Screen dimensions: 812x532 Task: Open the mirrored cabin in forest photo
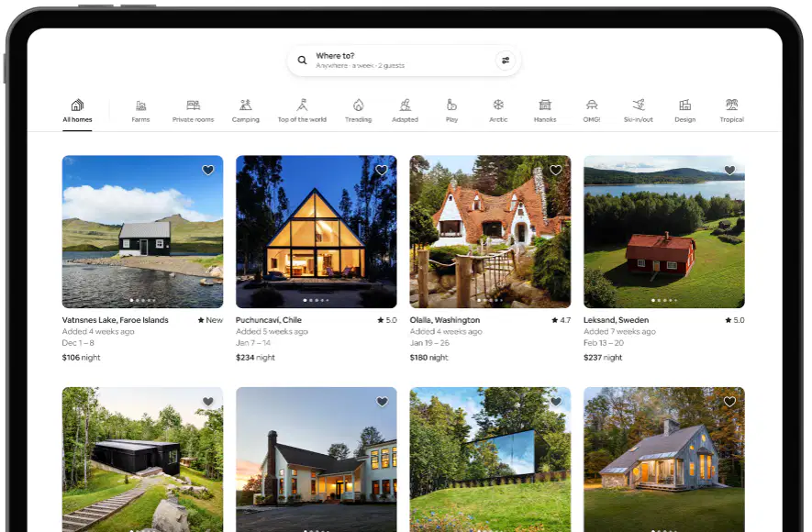[x=490, y=460]
